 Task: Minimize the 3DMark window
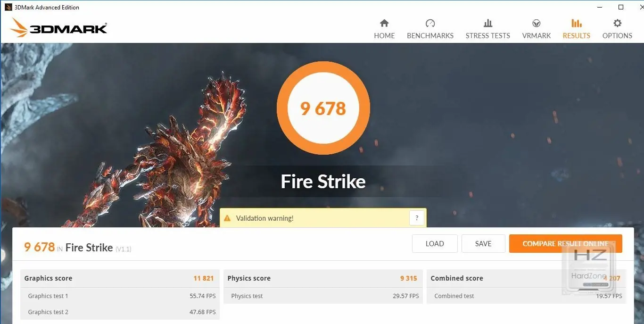tap(600, 7)
